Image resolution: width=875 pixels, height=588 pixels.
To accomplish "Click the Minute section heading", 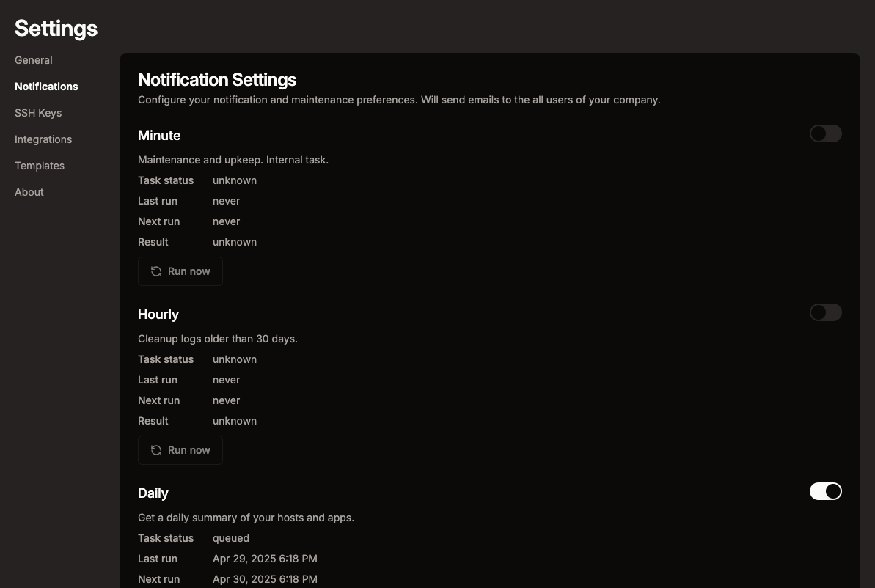I will pos(159,136).
